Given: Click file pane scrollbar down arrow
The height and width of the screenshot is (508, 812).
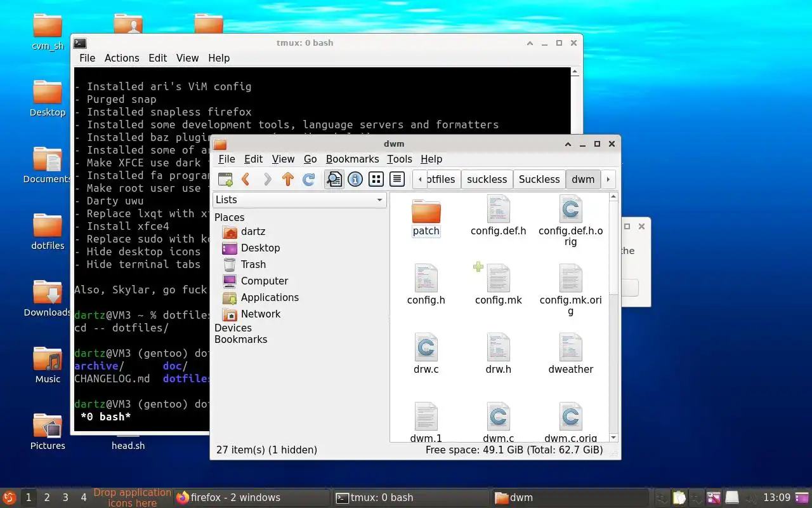Looking at the screenshot, I should [613, 438].
